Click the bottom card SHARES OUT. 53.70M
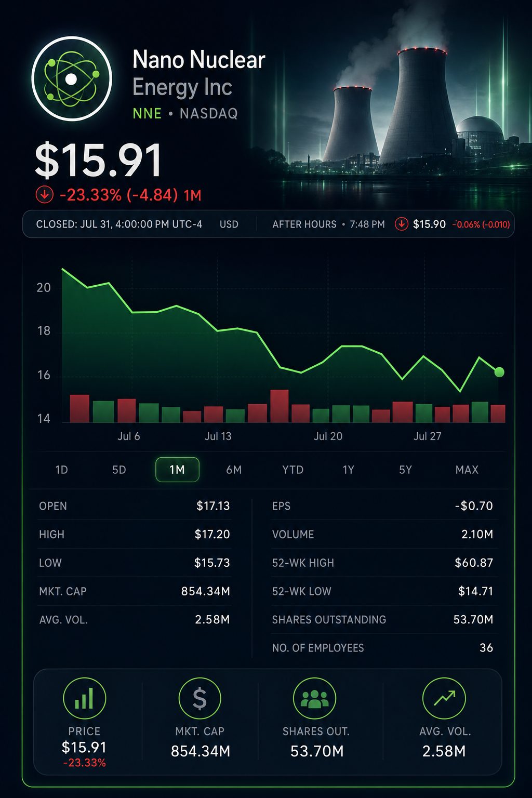532x798 pixels. pos(316,751)
